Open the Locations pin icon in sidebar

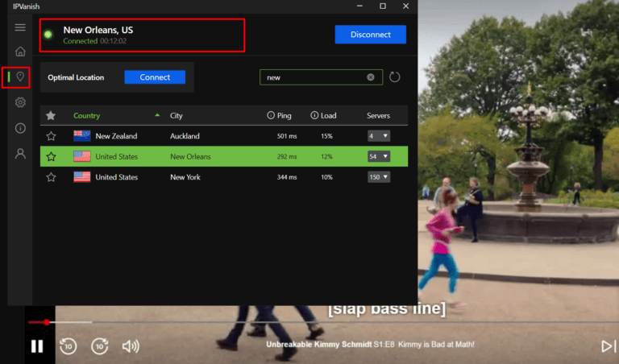[x=20, y=77]
